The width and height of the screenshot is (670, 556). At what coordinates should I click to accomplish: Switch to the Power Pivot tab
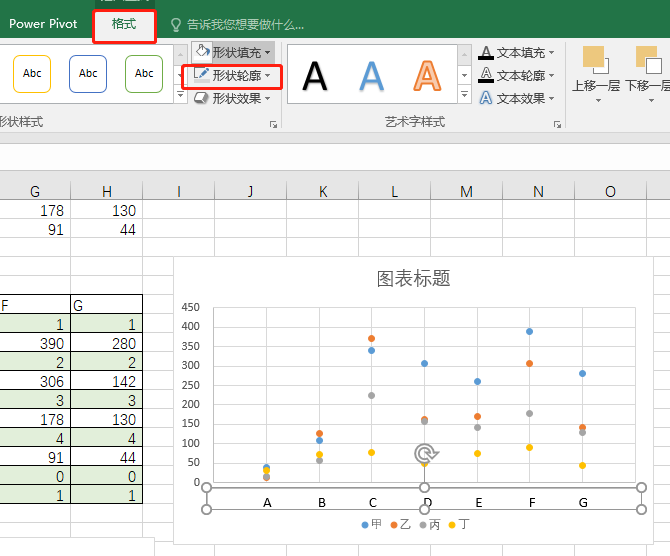[x=43, y=24]
